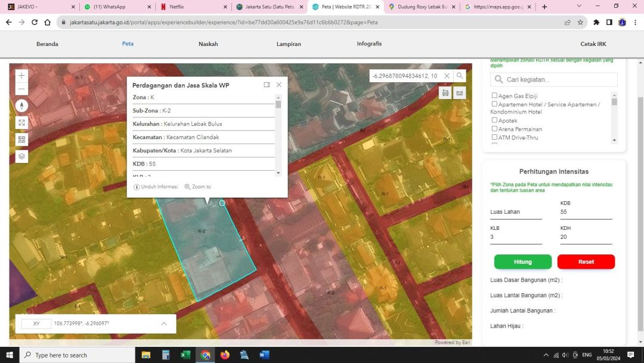Expand the XY coordinate panel chevron
644x363 pixels.
(164, 324)
